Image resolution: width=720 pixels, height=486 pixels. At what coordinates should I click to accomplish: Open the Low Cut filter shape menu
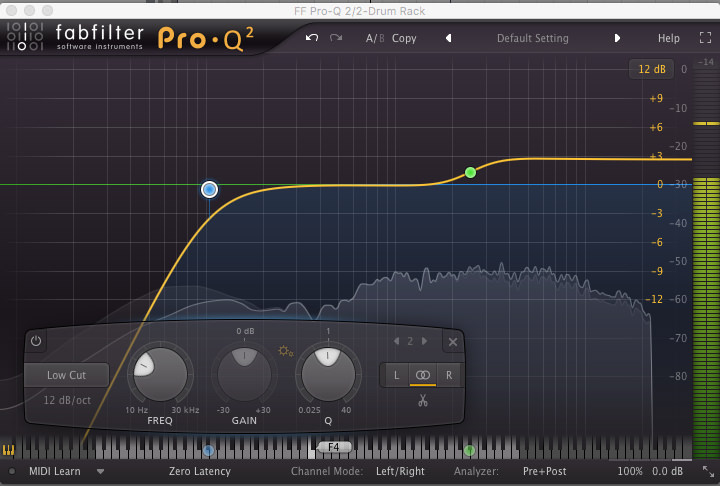[67, 375]
